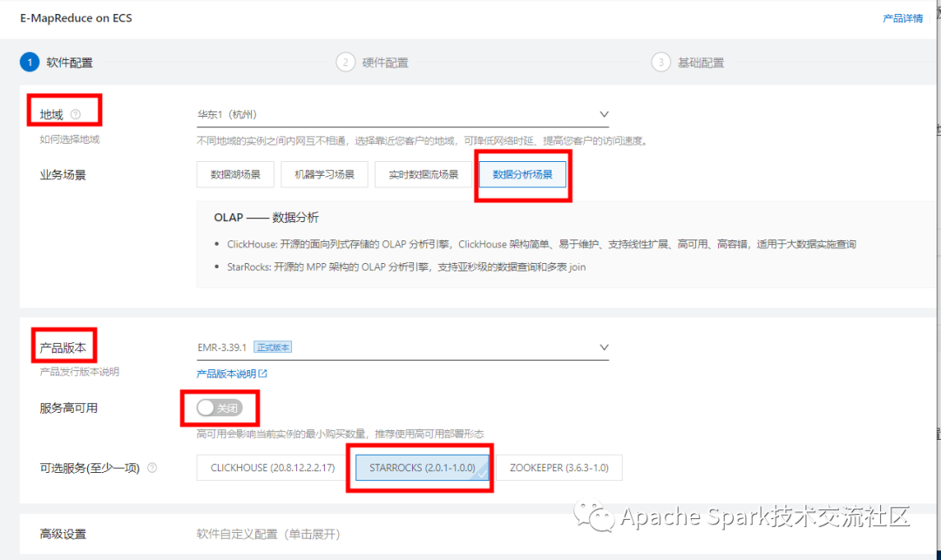Choose the 数据湖场景 business scenario
941x560 pixels.
[x=235, y=174]
